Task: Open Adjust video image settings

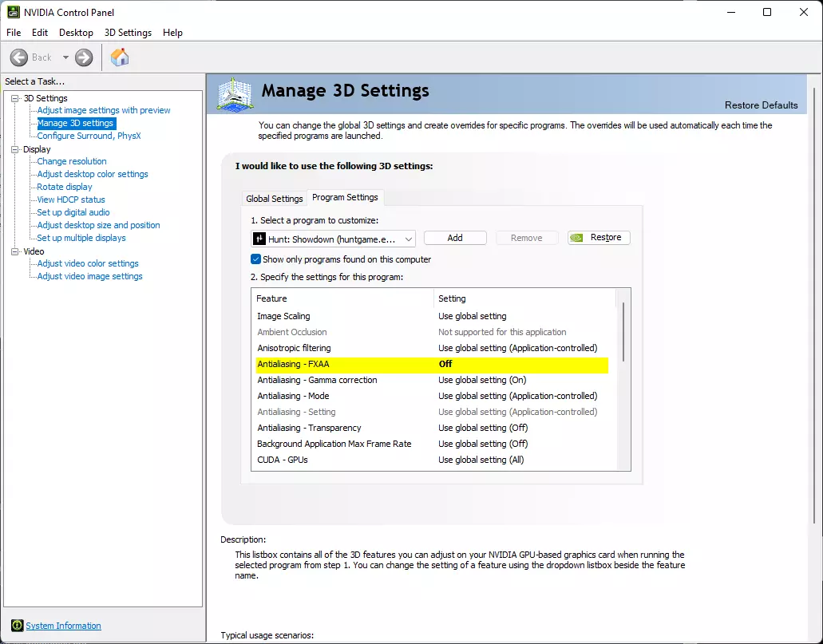Action: (89, 276)
